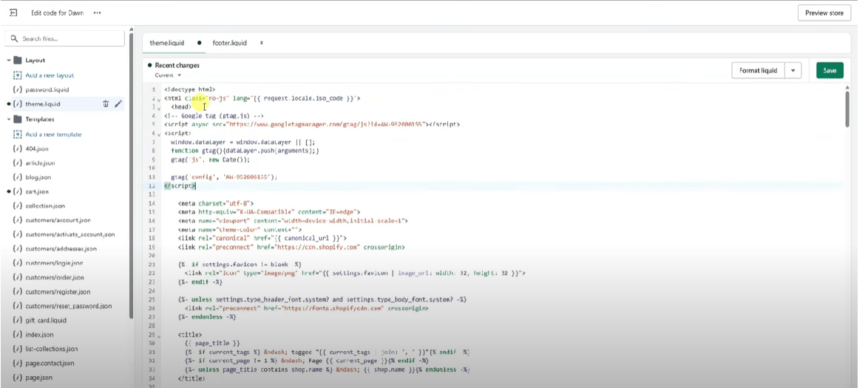
Task: Open the Format liquid dropdown arrow
Action: [794, 70]
